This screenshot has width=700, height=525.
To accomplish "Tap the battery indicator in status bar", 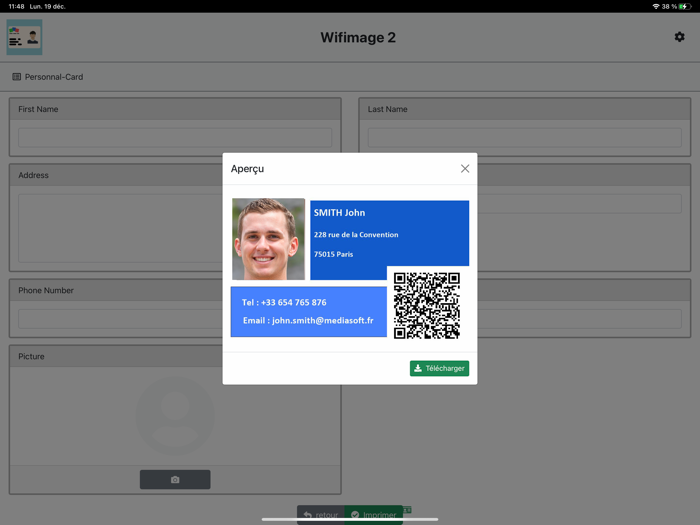I will point(685,6).
